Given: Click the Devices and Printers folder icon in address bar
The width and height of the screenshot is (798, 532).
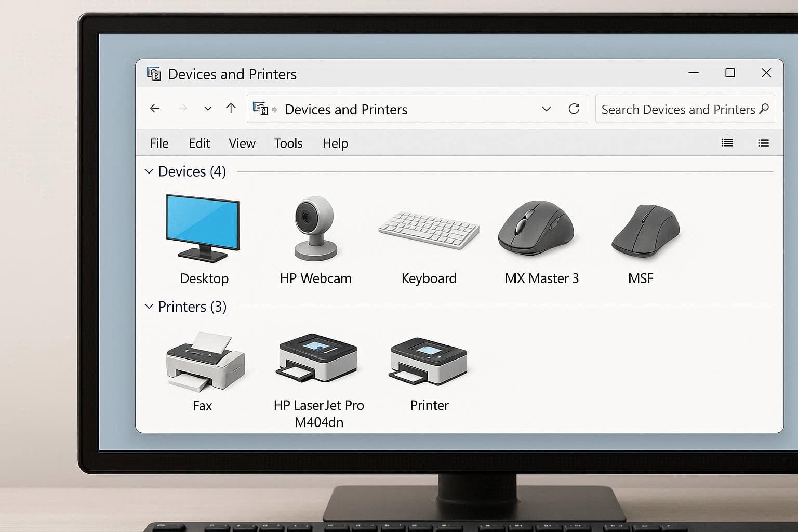Looking at the screenshot, I should pyautogui.click(x=260, y=109).
